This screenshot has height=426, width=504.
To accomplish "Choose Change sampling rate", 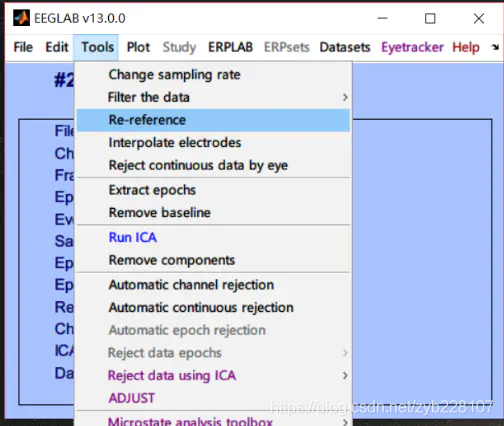I will click(213, 75).
